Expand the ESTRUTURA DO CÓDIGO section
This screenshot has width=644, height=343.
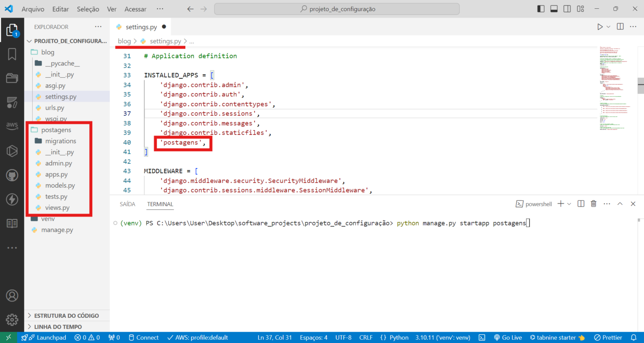pyautogui.click(x=66, y=316)
